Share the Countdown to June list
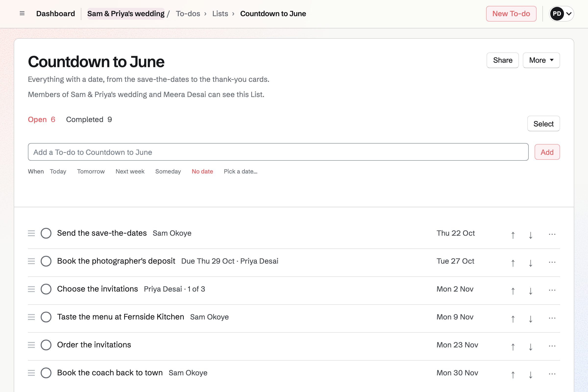 pyautogui.click(x=502, y=60)
